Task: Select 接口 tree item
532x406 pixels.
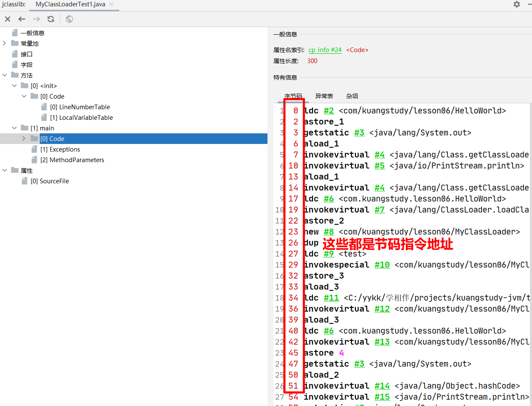Action: coord(27,54)
